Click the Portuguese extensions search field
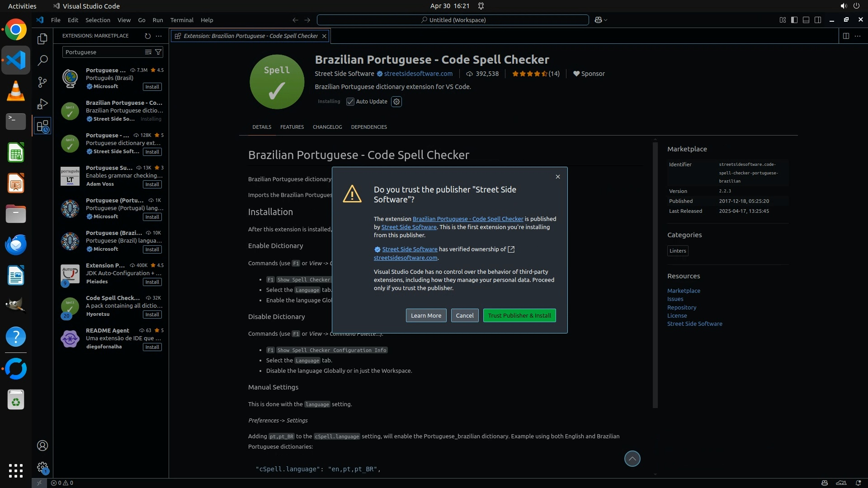Screen dimensions: 868x488 [103, 52]
